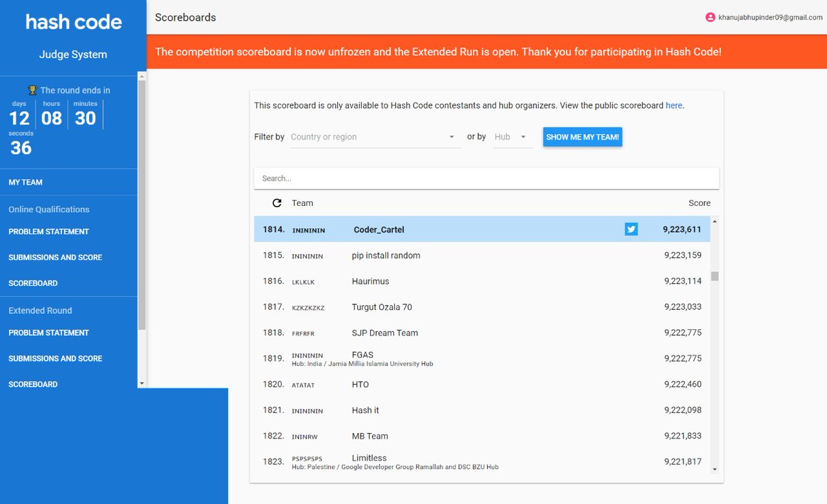Select the FGAS team row
This screenshot has width=827, height=504.
[482, 359]
